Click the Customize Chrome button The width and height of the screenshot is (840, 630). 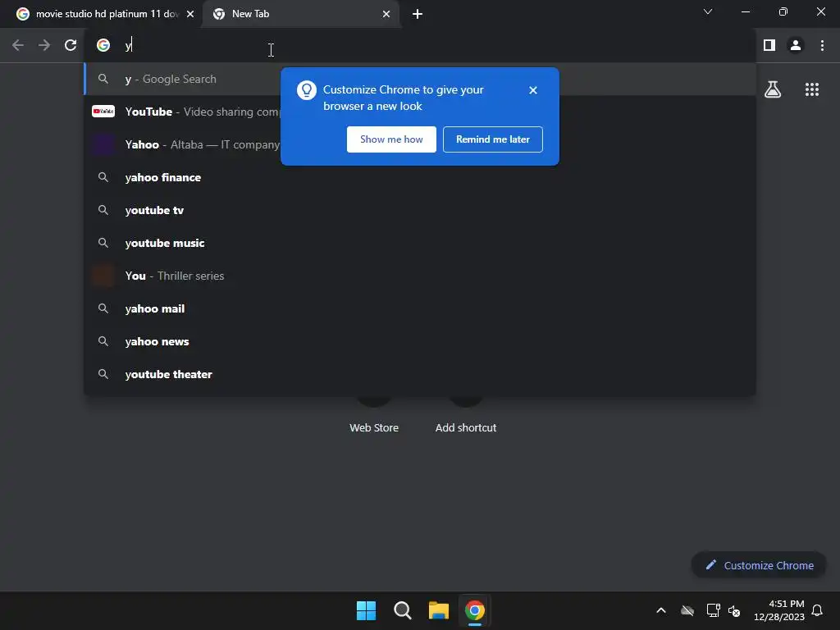coord(759,565)
